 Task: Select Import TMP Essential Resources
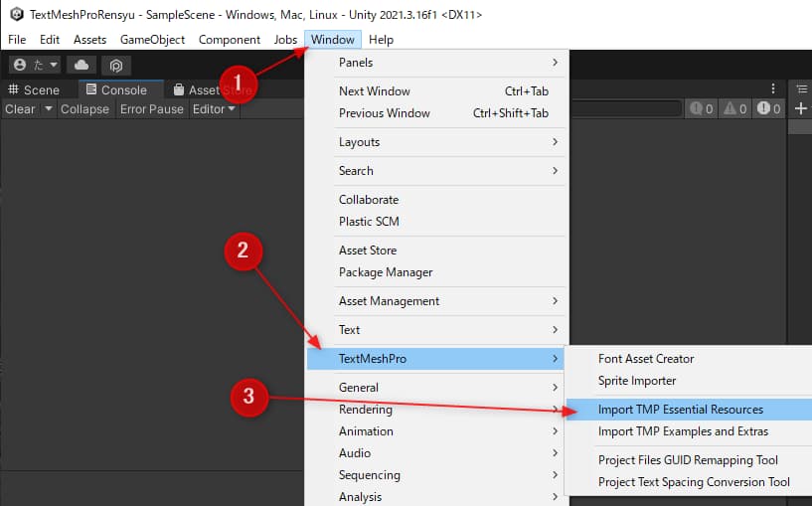pyautogui.click(x=681, y=410)
